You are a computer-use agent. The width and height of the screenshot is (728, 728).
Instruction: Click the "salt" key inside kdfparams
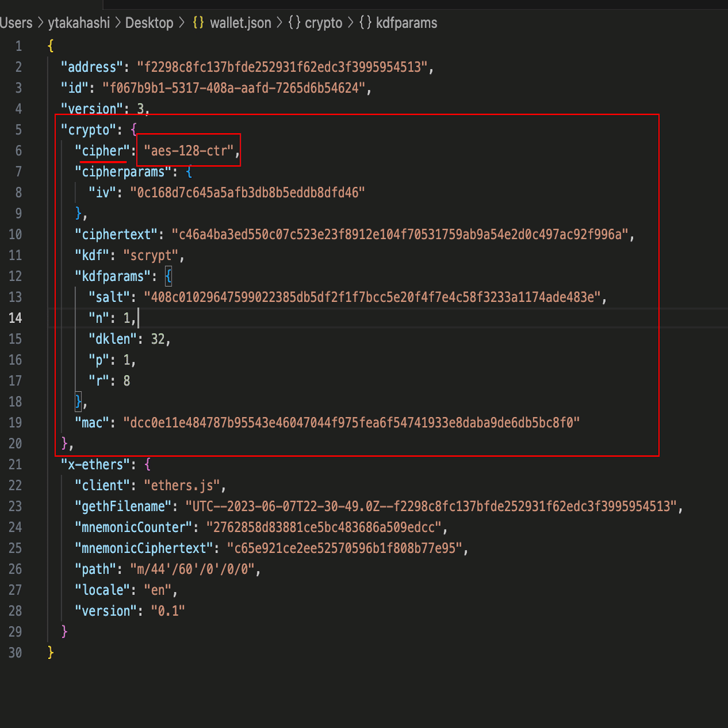pyautogui.click(x=109, y=297)
